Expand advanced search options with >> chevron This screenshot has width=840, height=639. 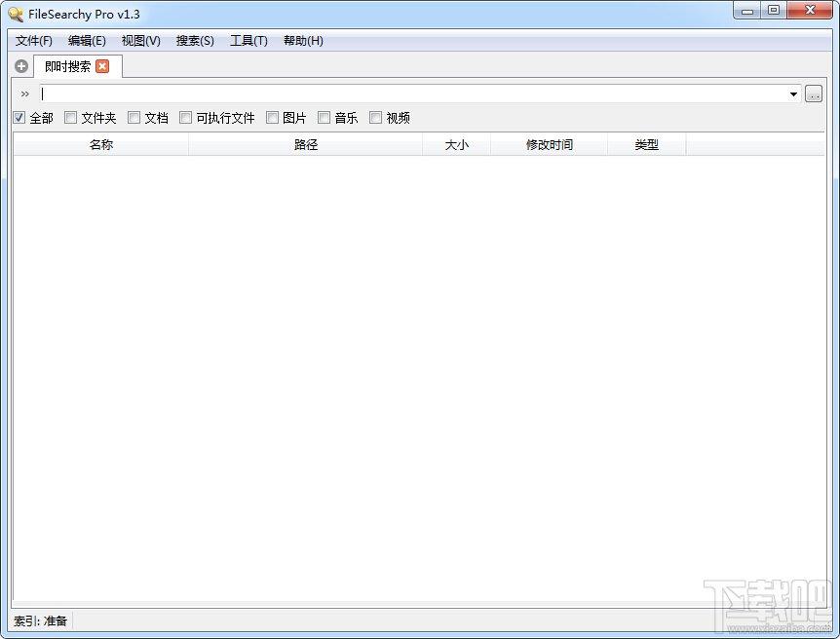coord(24,94)
